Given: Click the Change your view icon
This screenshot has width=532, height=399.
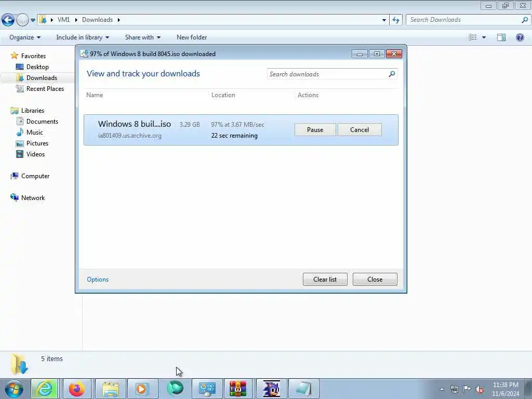Looking at the screenshot, I should (473, 37).
